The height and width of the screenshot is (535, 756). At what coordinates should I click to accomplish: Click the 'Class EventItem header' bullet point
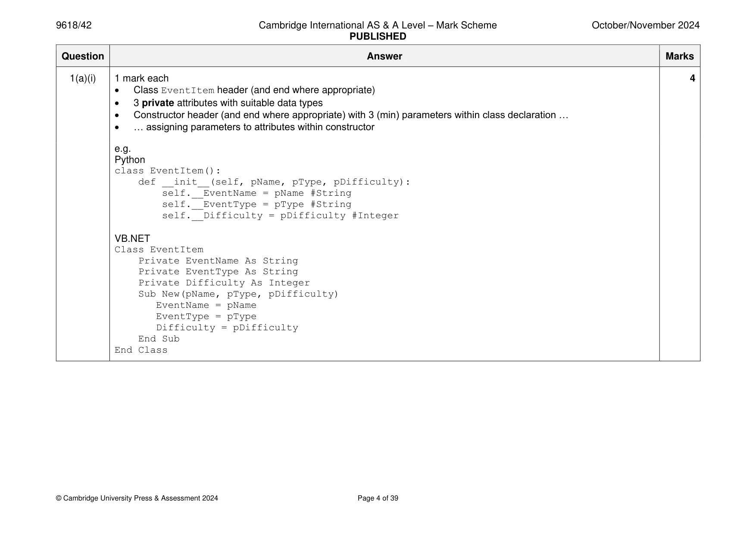pos(254,90)
